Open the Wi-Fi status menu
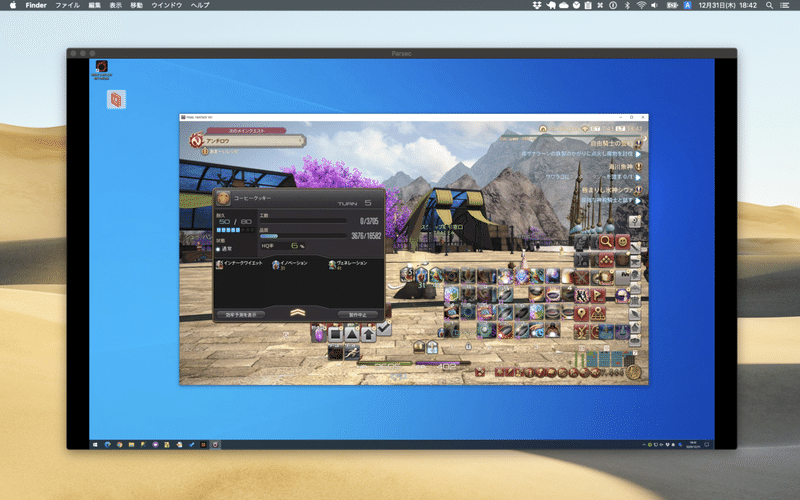This screenshot has width=800, height=500. click(x=641, y=5)
